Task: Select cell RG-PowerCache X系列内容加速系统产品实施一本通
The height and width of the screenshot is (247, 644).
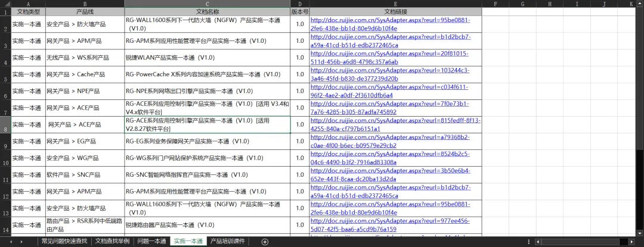Action: coord(208,74)
